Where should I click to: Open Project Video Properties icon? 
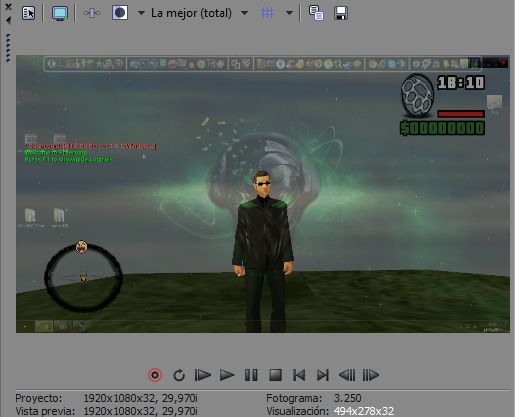click(x=28, y=13)
